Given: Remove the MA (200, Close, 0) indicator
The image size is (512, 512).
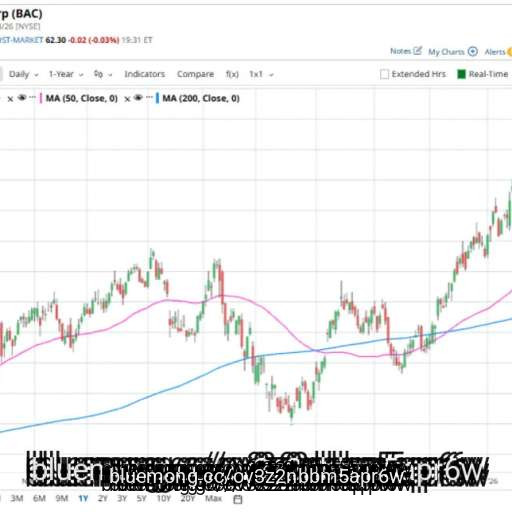Looking at the screenshot, I should pyautogui.click(x=127, y=99).
